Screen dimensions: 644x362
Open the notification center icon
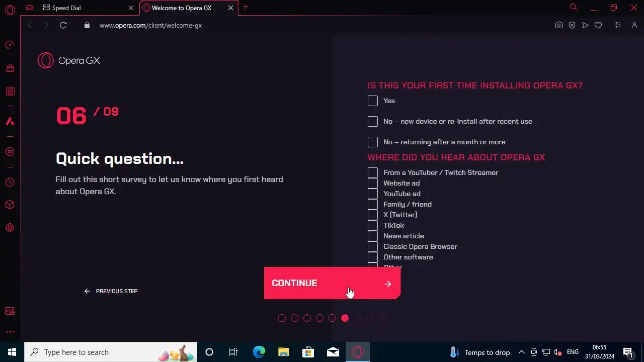[x=628, y=352]
